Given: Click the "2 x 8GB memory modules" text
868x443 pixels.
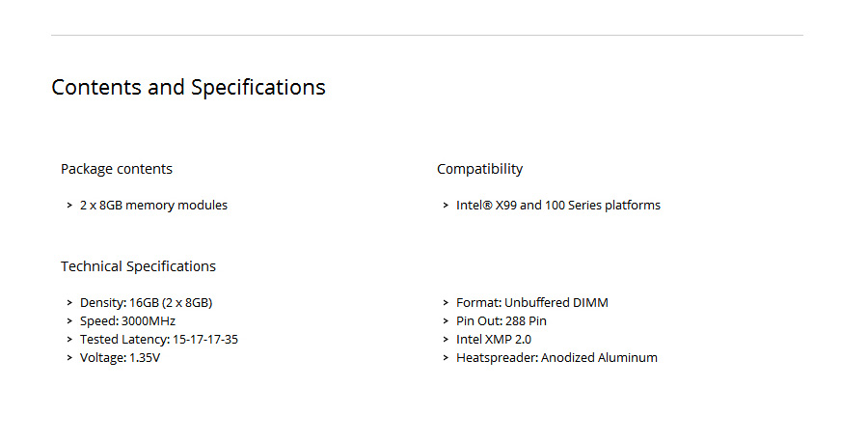Looking at the screenshot, I should pyautogui.click(x=153, y=206).
